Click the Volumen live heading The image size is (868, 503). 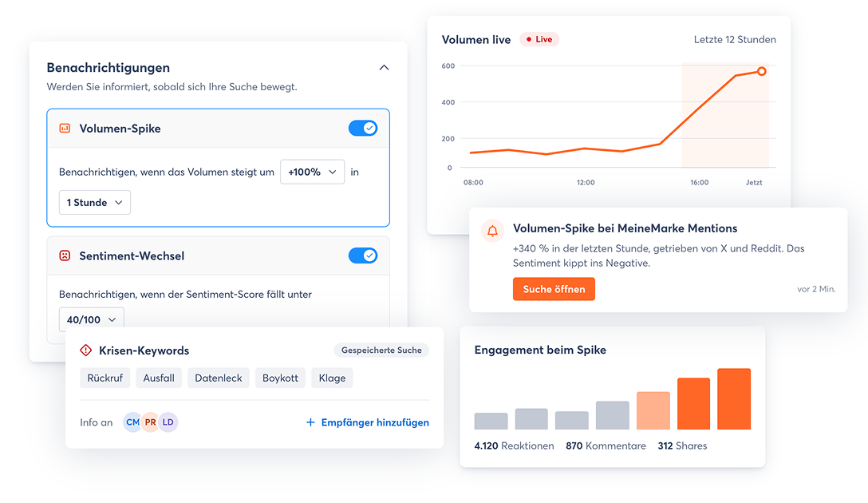coord(476,40)
